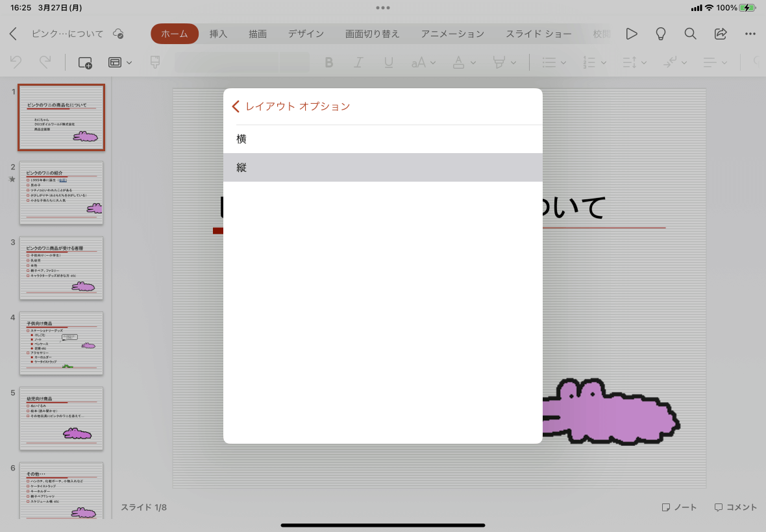
Task: Select slide 5 幼児向け商品 thumbnail
Action: click(62, 418)
